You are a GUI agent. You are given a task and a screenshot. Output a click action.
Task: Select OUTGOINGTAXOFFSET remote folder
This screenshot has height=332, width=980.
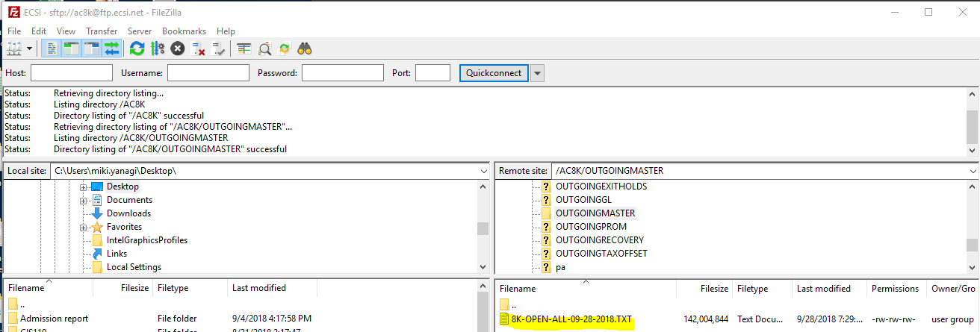coord(601,254)
